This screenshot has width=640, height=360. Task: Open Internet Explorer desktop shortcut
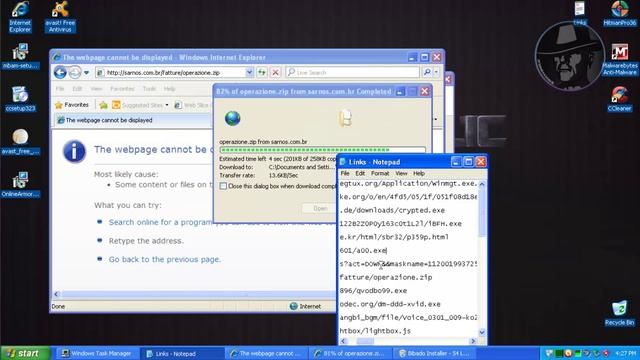[20, 17]
